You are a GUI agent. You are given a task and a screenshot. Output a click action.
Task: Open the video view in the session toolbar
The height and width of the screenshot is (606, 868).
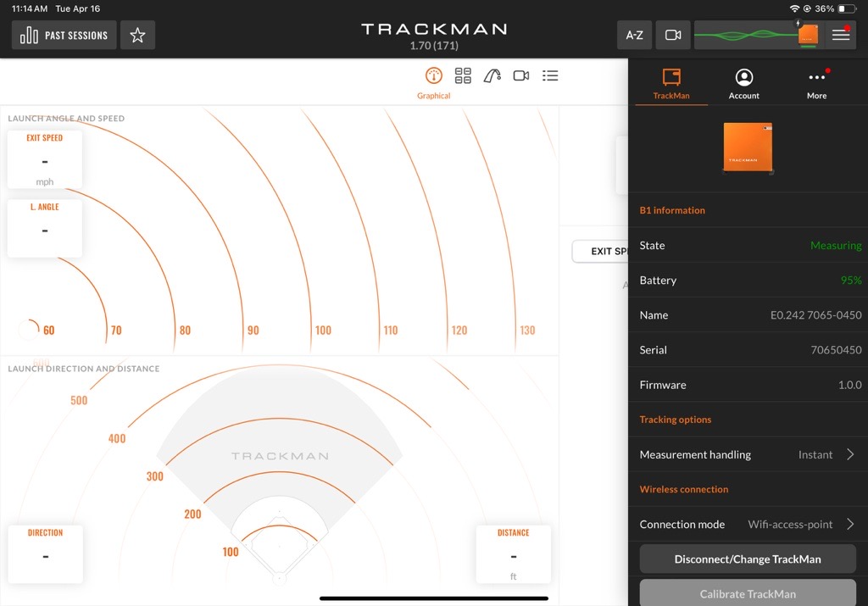(520, 75)
